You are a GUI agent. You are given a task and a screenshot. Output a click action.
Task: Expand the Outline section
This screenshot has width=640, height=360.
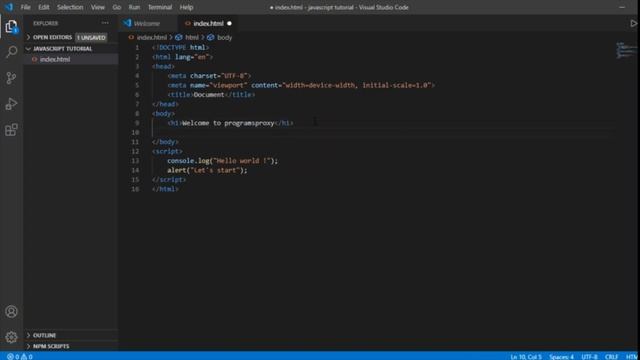pos(45,335)
